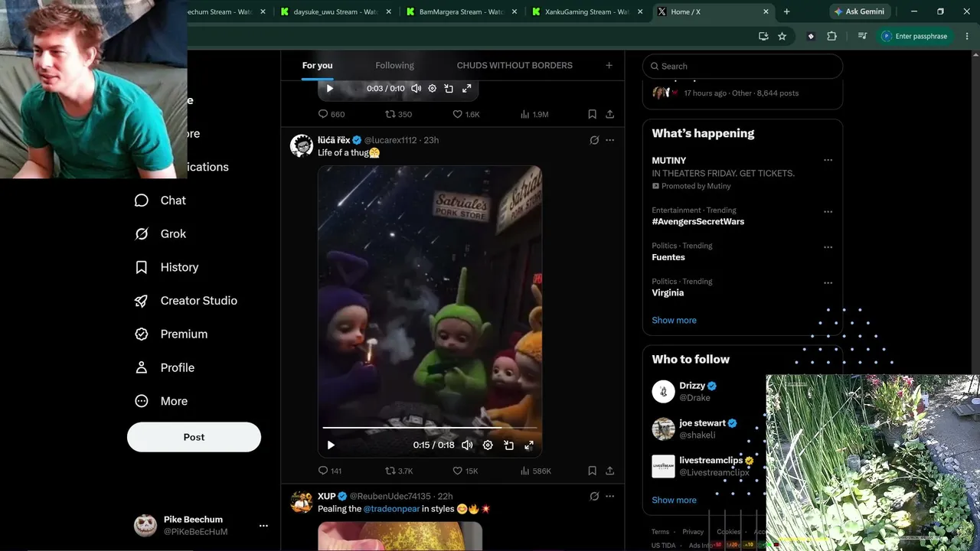980x551 pixels.
Task: Click the Post button
Action: [x=194, y=437]
